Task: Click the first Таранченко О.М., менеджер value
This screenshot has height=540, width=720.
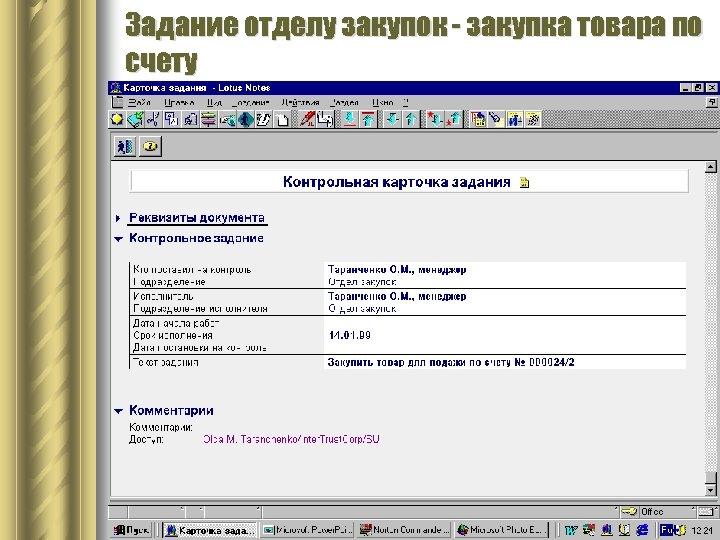Action: click(397, 270)
